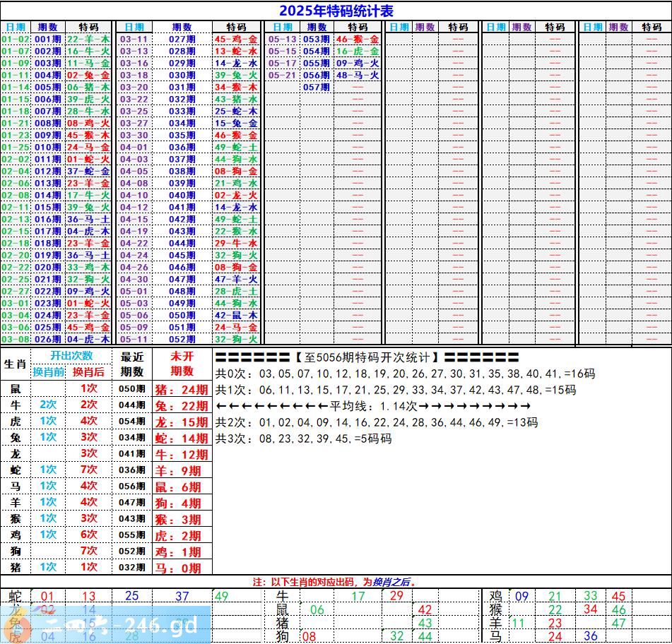Select the 换肖后 sub-header
Viewport: 672px width, 644px height.
88,372
